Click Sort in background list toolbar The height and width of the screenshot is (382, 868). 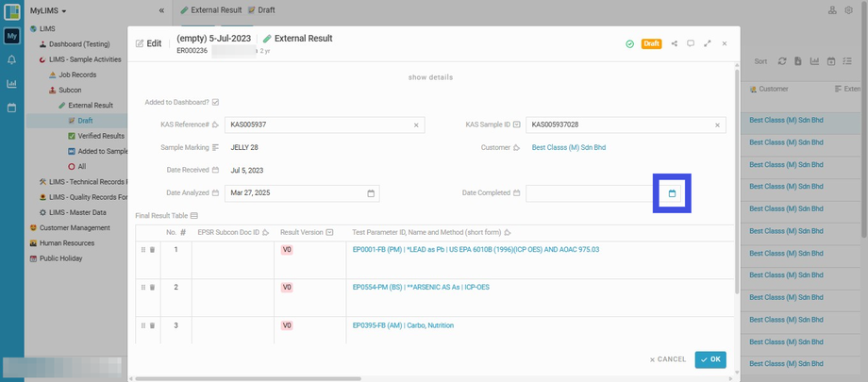[760, 61]
